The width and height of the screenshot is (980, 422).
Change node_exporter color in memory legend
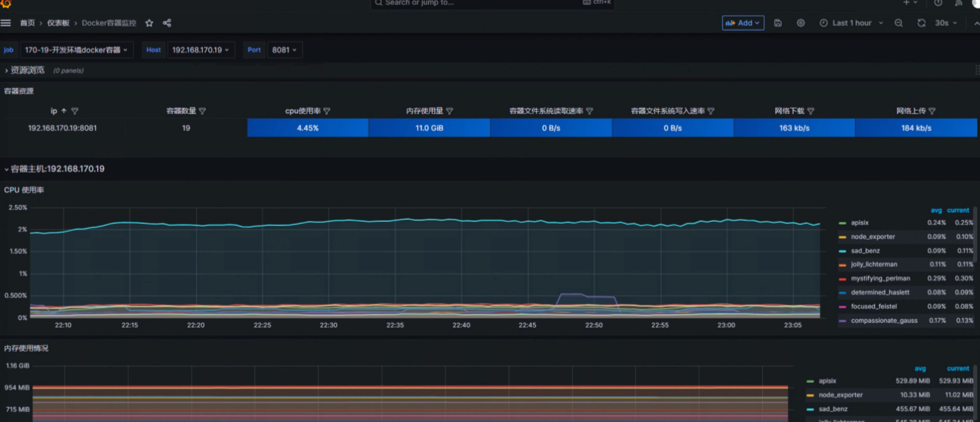click(811, 395)
